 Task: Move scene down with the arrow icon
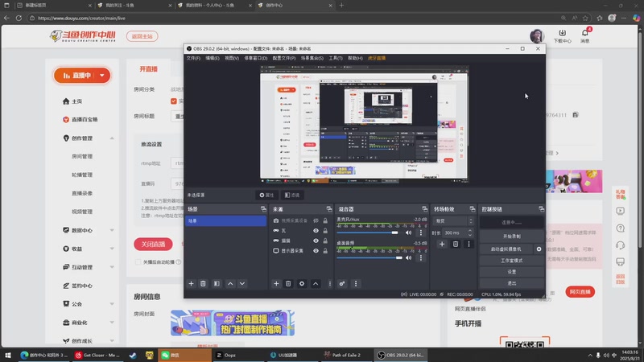[x=242, y=284]
